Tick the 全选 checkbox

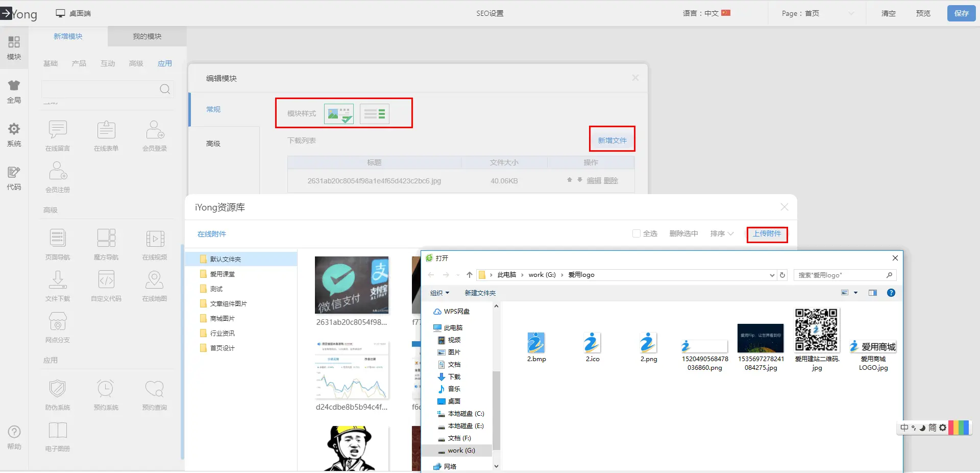pos(636,233)
